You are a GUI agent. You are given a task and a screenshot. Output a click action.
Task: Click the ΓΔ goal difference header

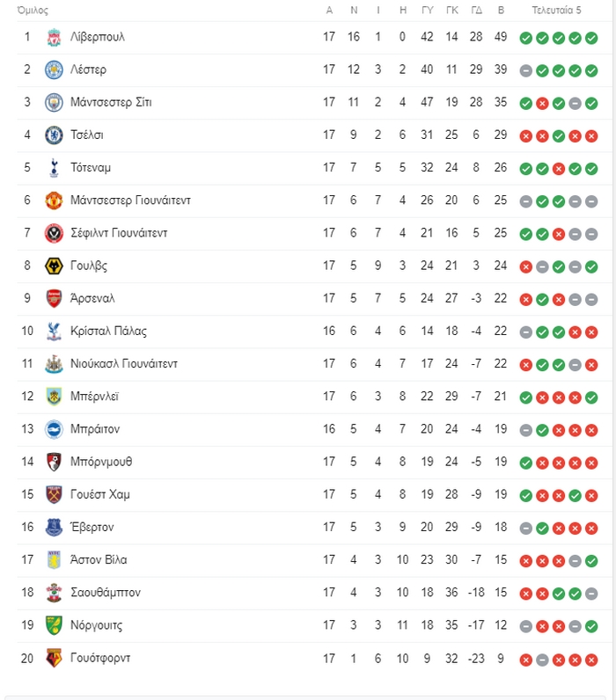point(477,11)
